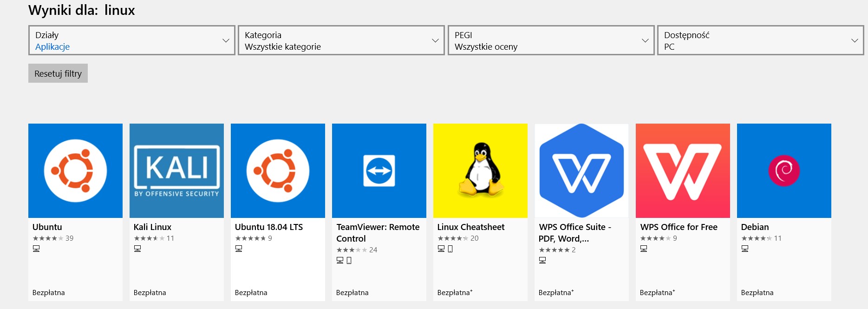Click the WPS Office Suite star rating
This screenshot has width=868, height=309.
(x=554, y=250)
